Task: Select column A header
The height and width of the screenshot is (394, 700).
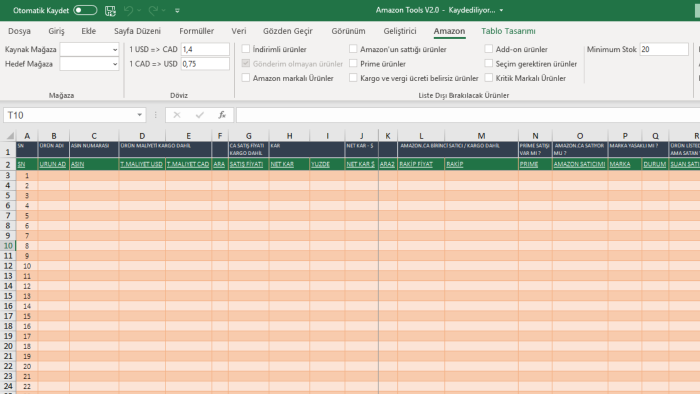Action: pyautogui.click(x=27, y=136)
